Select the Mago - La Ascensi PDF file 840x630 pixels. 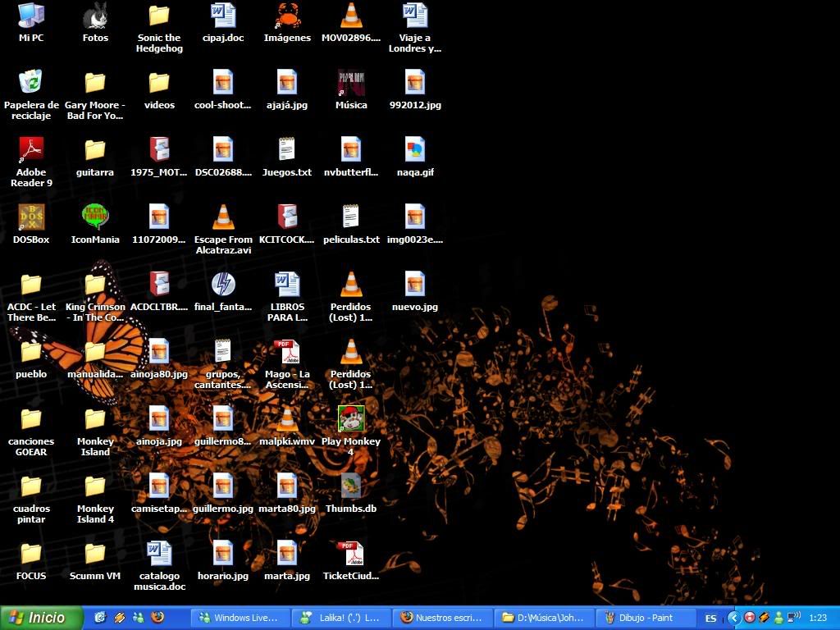[x=287, y=353]
